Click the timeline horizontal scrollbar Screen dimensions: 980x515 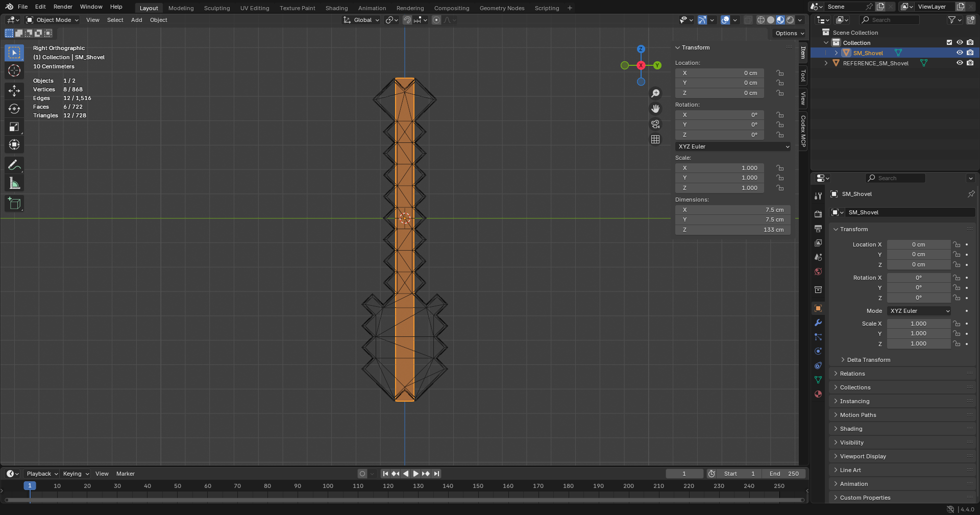[x=404, y=500]
